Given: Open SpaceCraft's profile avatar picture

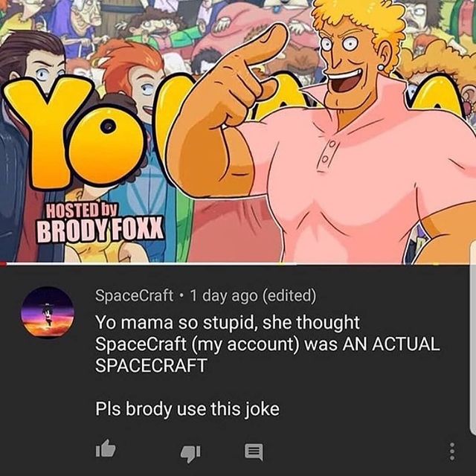Looking at the screenshot, I should point(47,312).
